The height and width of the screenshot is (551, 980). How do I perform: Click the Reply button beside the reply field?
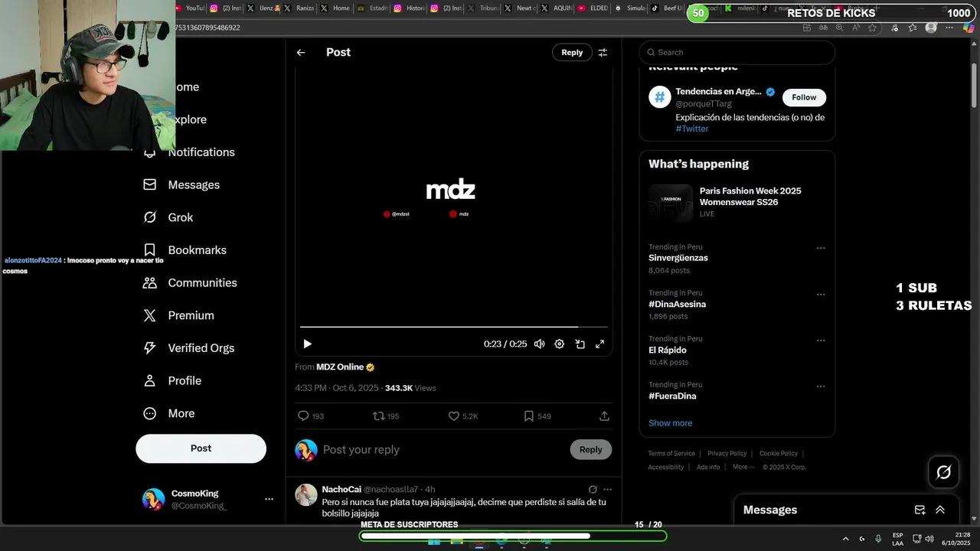click(590, 450)
